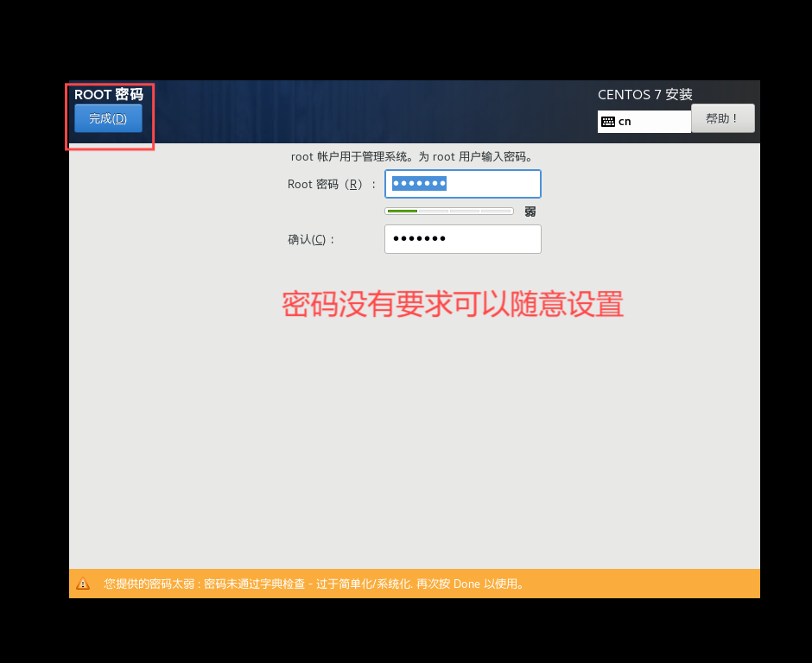Click the warning triangle icon in the orange bar

point(83,584)
